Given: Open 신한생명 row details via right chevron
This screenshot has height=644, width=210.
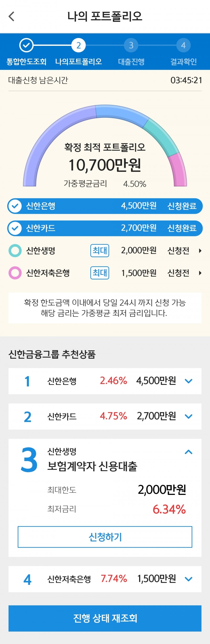Looking at the screenshot, I should (x=200, y=251).
